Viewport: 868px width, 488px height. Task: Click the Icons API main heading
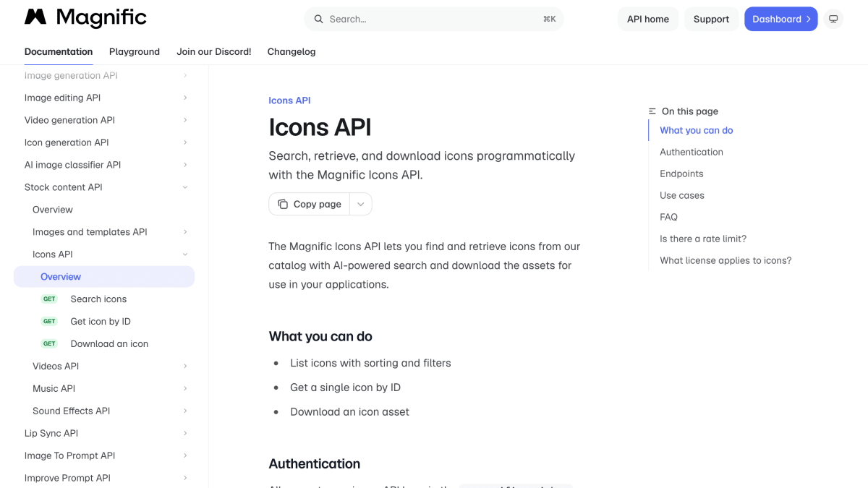(x=320, y=127)
